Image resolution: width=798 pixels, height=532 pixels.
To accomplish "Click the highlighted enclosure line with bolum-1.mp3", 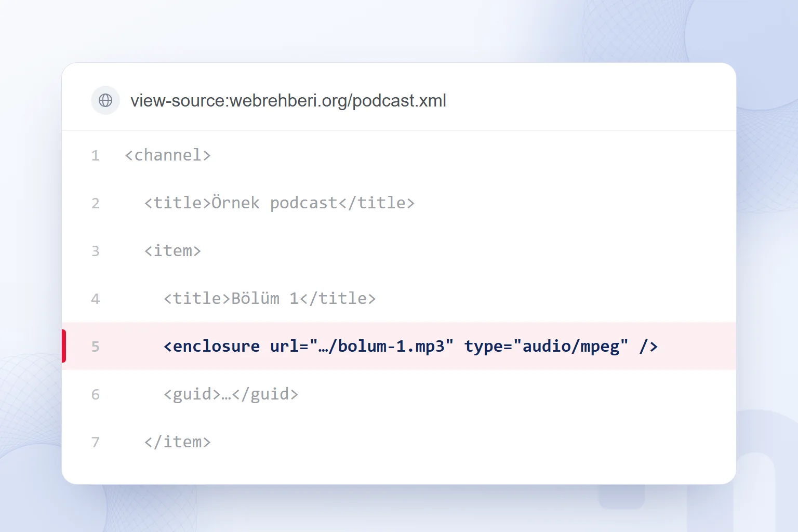I will [399, 347].
